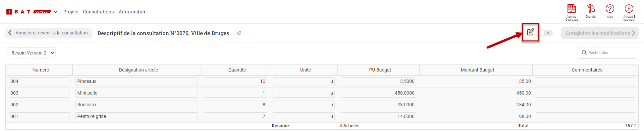Viewport: 644px width, 131px height.
Task: Open the Projets menu
Action: click(x=71, y=12)
